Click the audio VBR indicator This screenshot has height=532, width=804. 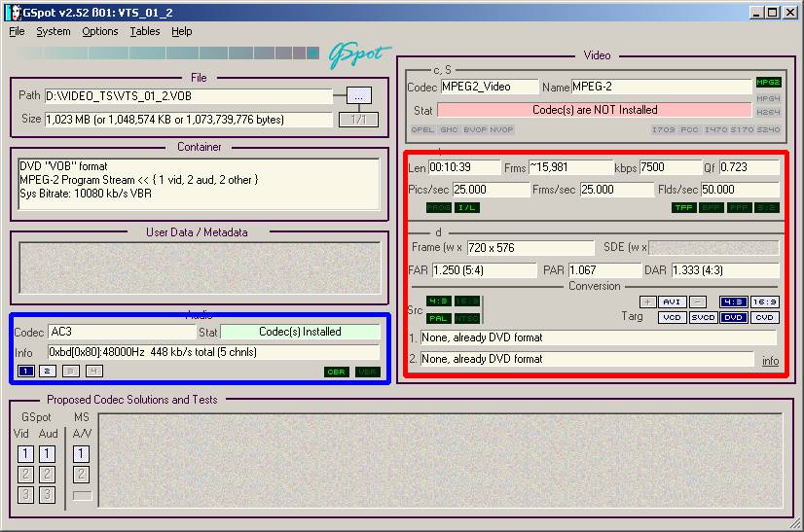coord(368,372)
